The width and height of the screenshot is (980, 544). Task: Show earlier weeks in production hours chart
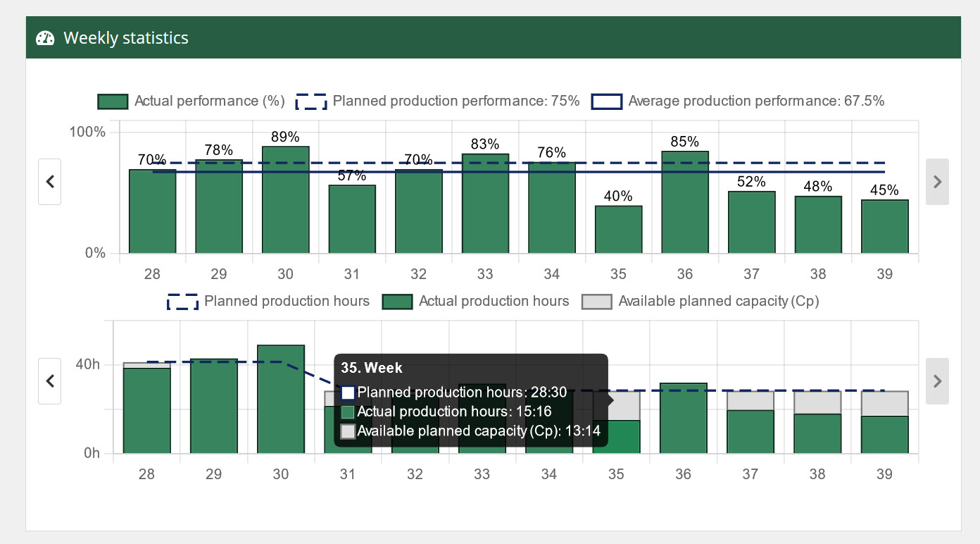49,381
